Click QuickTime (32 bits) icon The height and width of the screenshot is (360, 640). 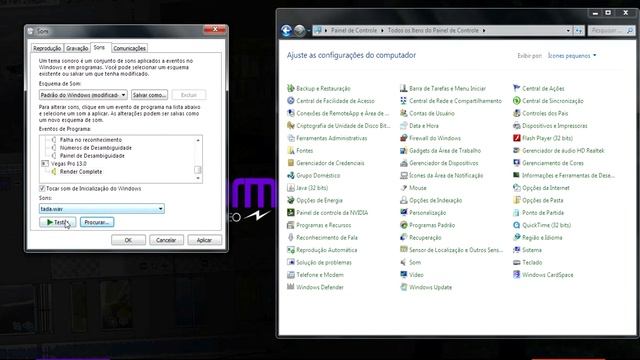click(517, 225)
